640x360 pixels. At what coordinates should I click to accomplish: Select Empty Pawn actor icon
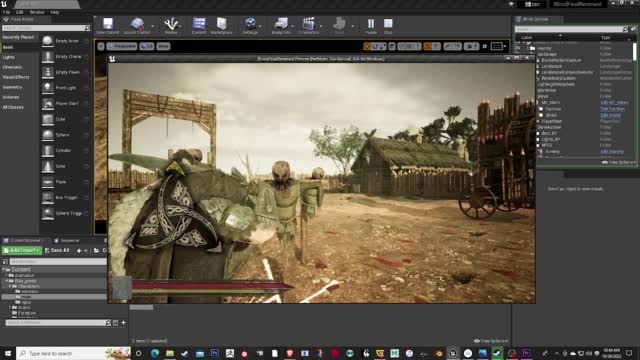(48, 72)
